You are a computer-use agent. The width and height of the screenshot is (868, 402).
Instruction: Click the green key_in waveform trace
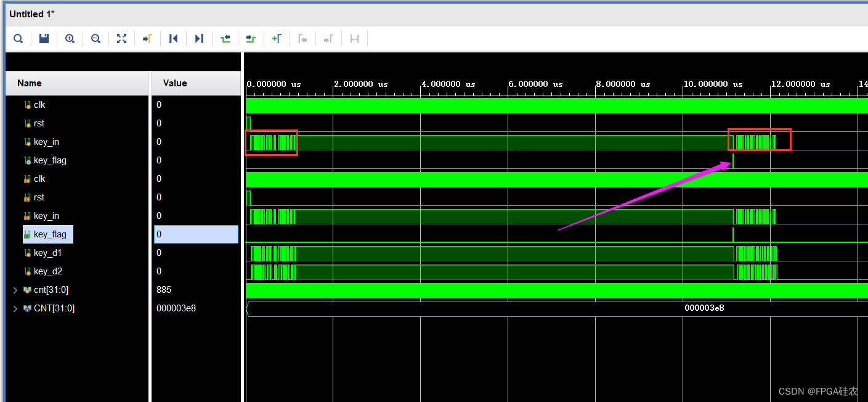pyautogui.click(x=271, y=142)
